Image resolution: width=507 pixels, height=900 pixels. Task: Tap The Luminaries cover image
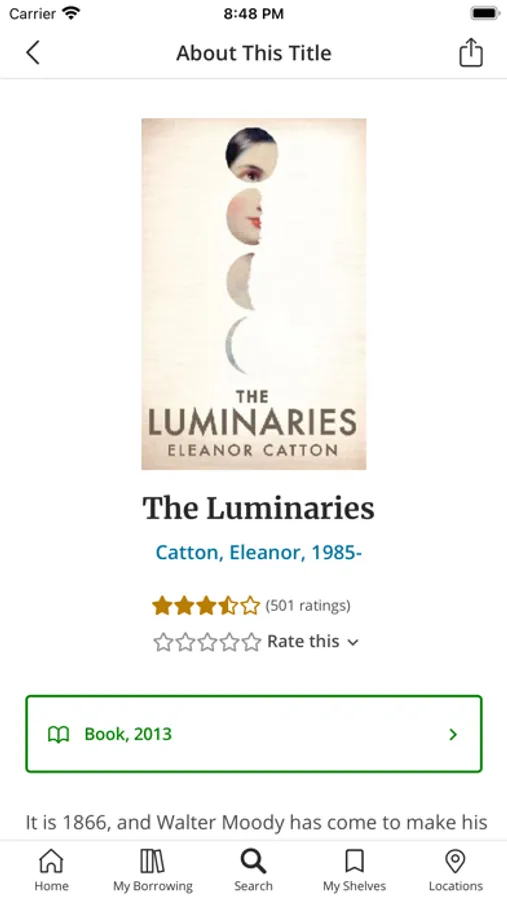click(254, 294)
